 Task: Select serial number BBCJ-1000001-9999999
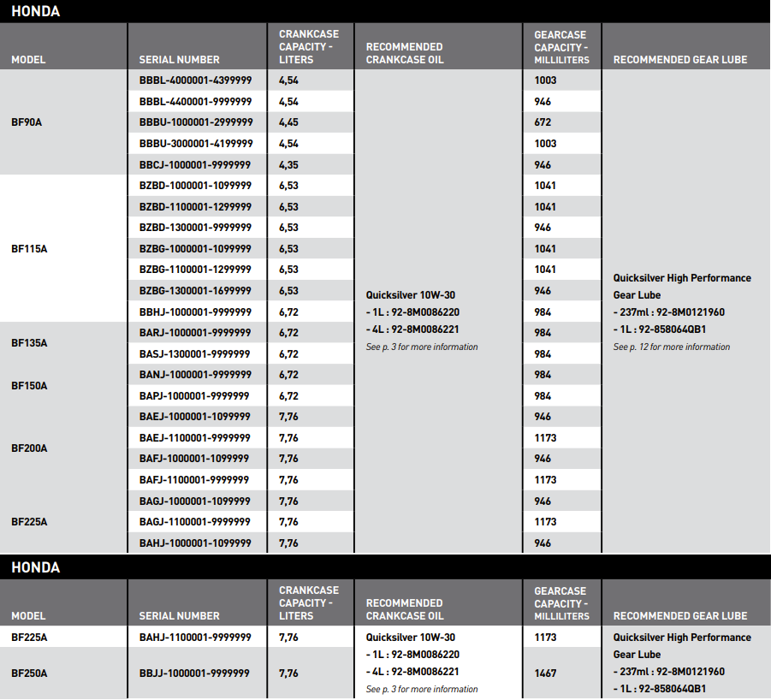[x=195, y=164]
